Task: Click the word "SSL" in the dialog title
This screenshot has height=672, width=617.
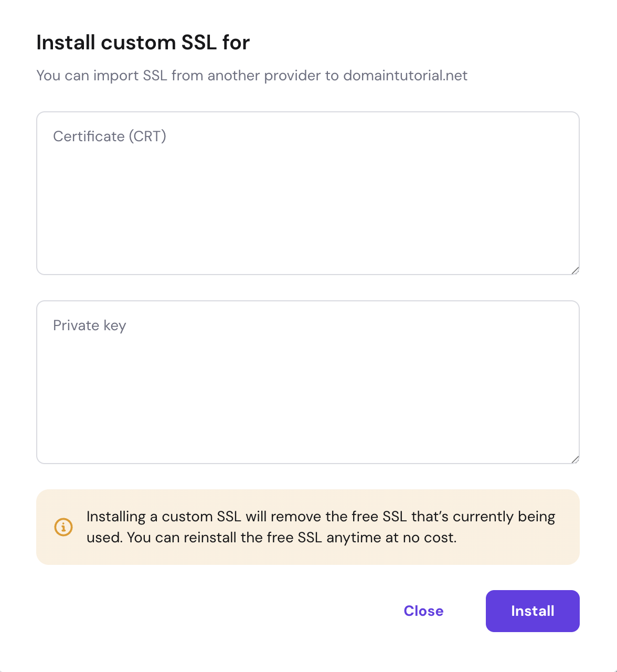Action: (199, 43)
